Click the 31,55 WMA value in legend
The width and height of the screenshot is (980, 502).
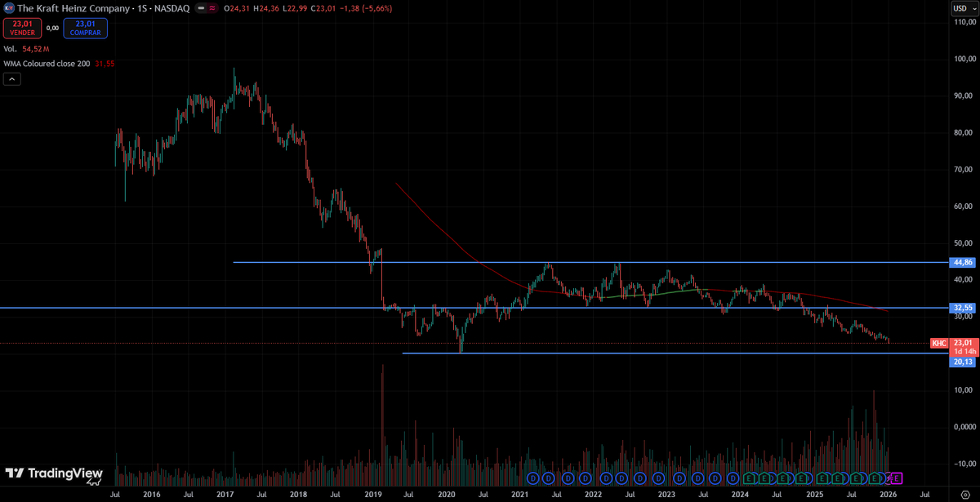(105, 64)
